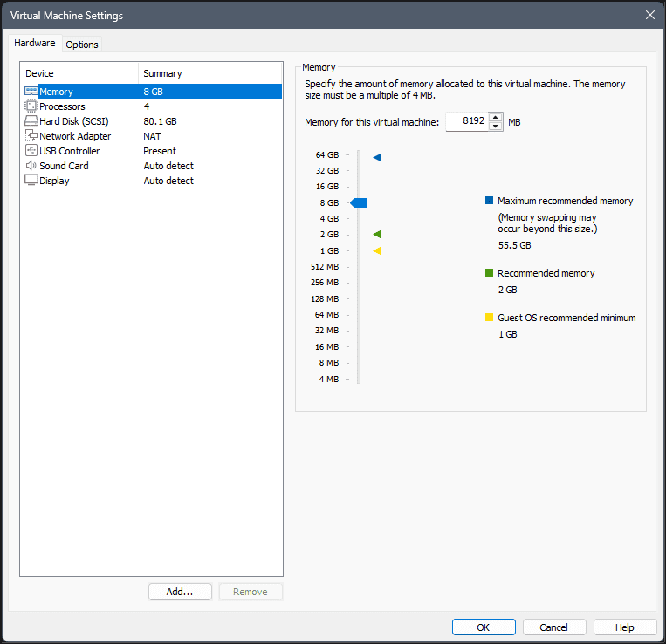Click the Sound Card speaker icon
Image resolution: width=666 pixels, height=644 pixels.
coord(31,166)
